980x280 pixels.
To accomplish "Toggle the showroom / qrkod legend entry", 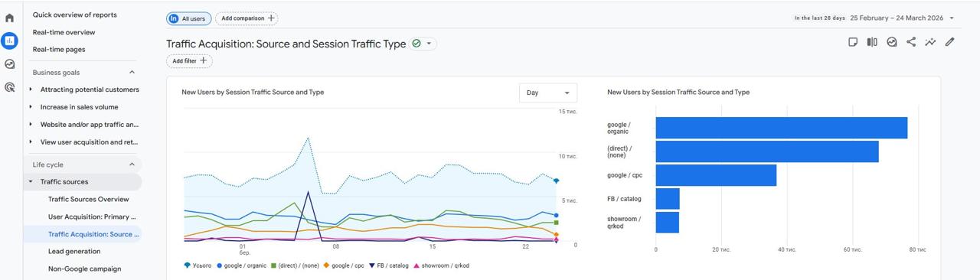I will click(441, 265).
